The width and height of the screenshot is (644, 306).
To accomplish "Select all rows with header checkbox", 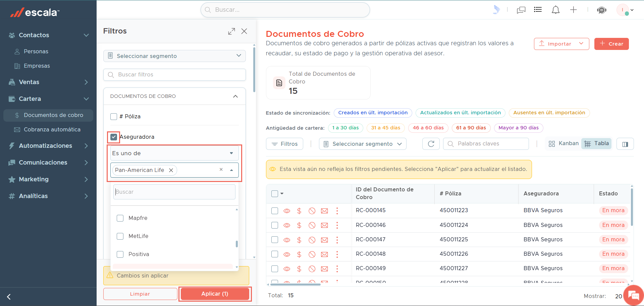I will coord(275,194).
